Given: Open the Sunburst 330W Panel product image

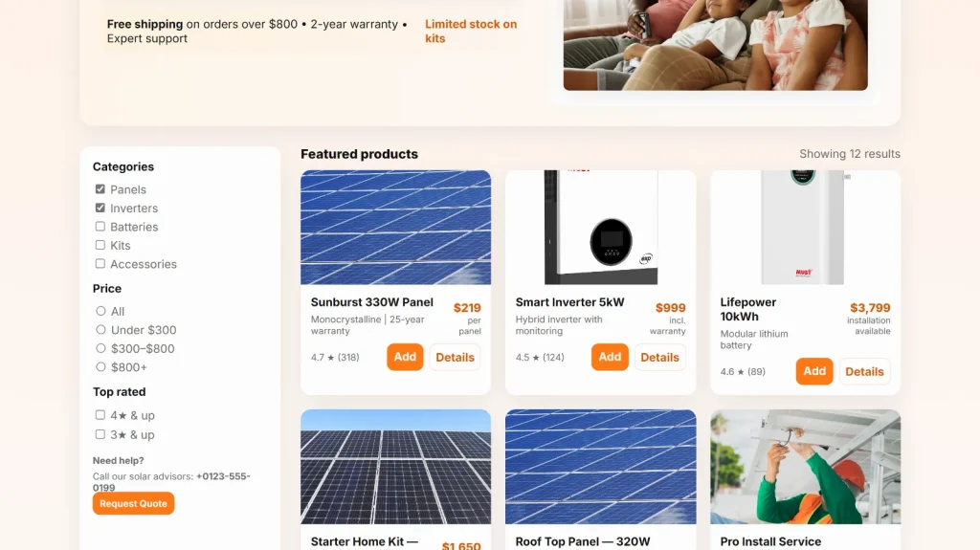Looking at the screenshot, I should (x=395, y=228).
